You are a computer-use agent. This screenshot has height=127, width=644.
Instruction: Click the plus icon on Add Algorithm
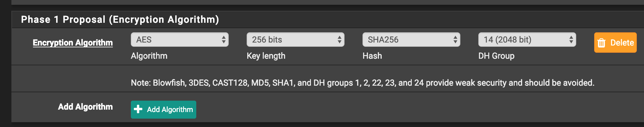pos(138,109)
